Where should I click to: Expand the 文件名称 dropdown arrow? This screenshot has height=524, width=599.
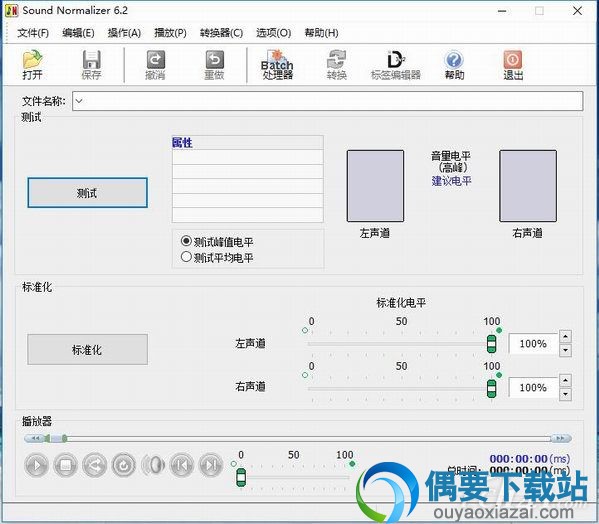point(79,101)
